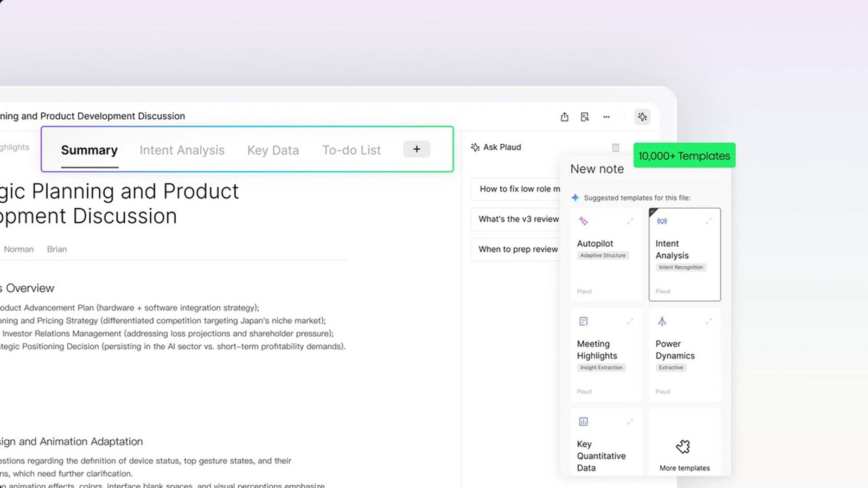The width and height of the screenshot is (868, 488).
Task: Open the ellipsis overflow menu at top right
Action: tap(606, 117)
